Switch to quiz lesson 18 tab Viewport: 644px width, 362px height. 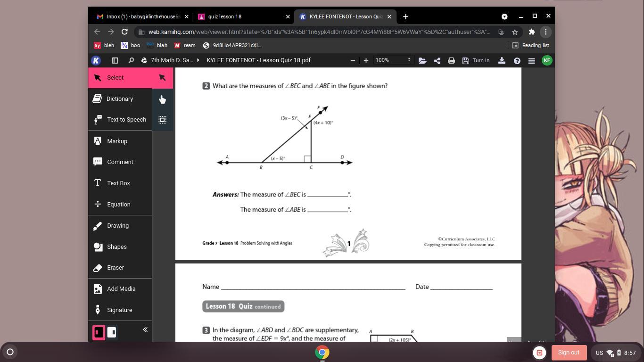(243, 16)
